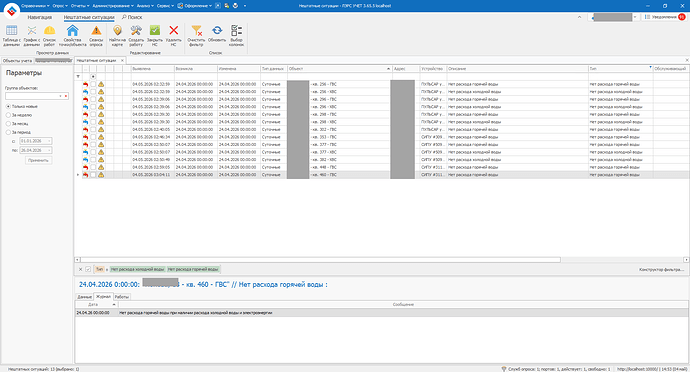Open Группа объектов combo box
The width and height of the screenshot is (690, 372).
point(37,96)
